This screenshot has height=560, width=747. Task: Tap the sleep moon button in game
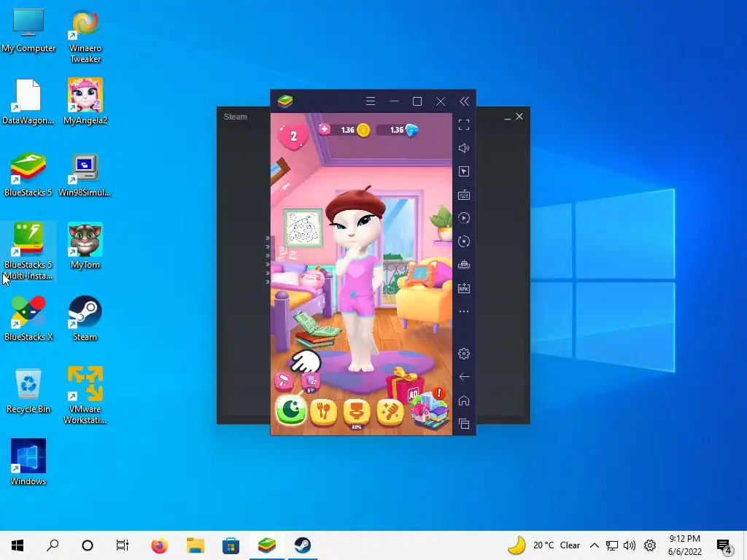(291, 410)
